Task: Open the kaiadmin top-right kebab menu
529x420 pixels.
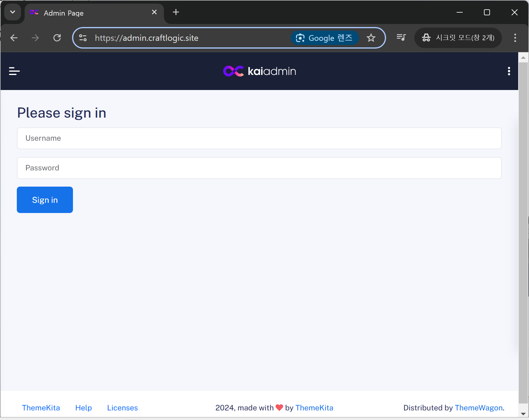Action: tap(509, 71)
